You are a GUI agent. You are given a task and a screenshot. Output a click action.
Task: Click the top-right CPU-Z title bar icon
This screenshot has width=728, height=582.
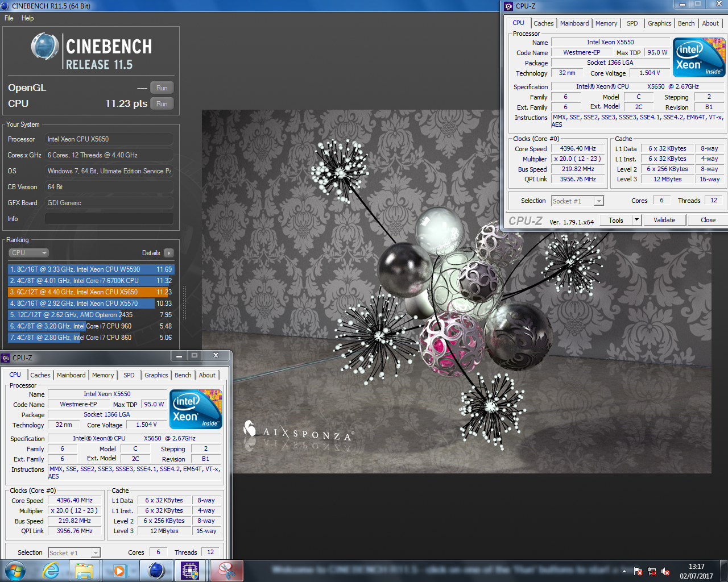click(508, 6)
